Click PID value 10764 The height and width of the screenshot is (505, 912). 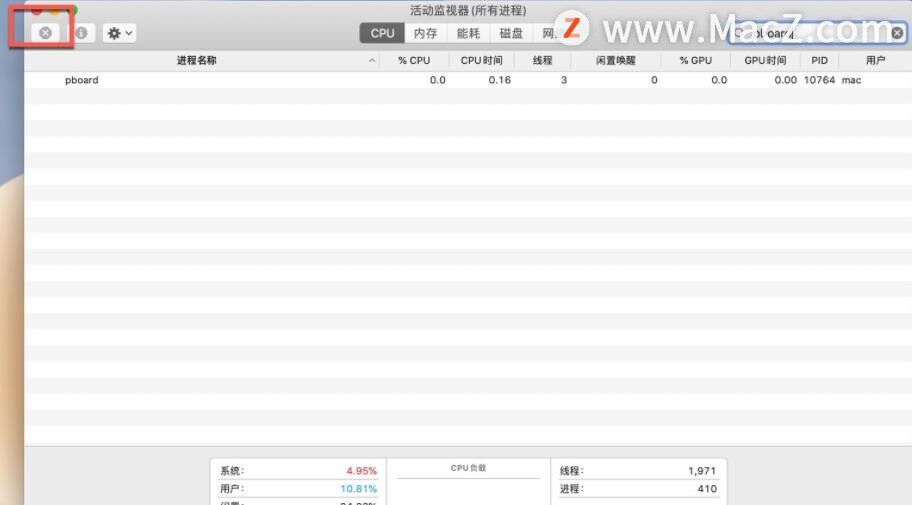820,80
